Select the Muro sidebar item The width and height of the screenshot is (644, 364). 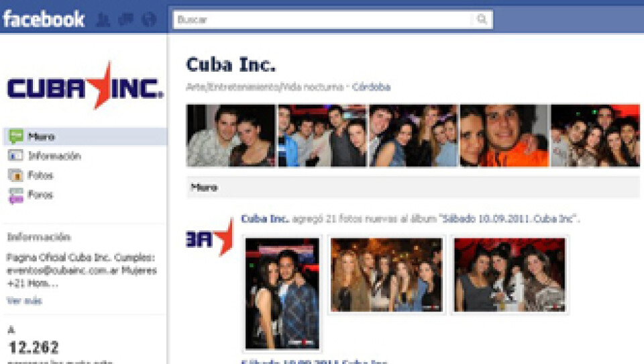pyautogui.click(x=85, y=136)
